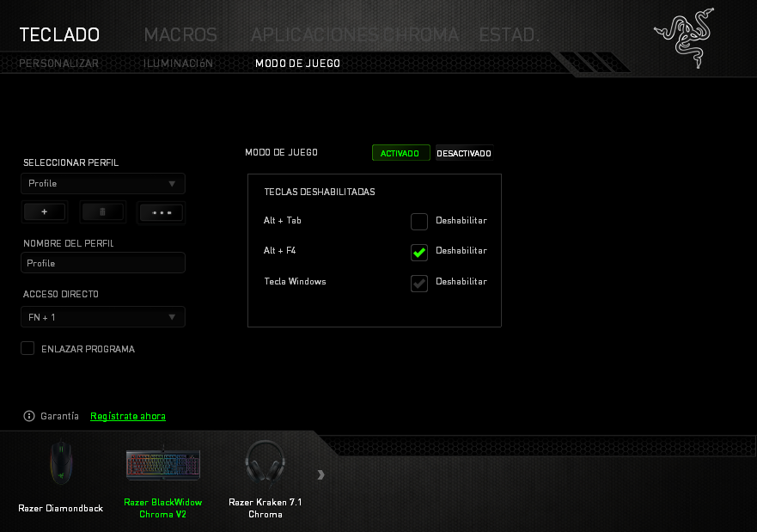Go to the Iluminación subtab
This screenshot has width=757, height=532.
[x=178, y=64]
